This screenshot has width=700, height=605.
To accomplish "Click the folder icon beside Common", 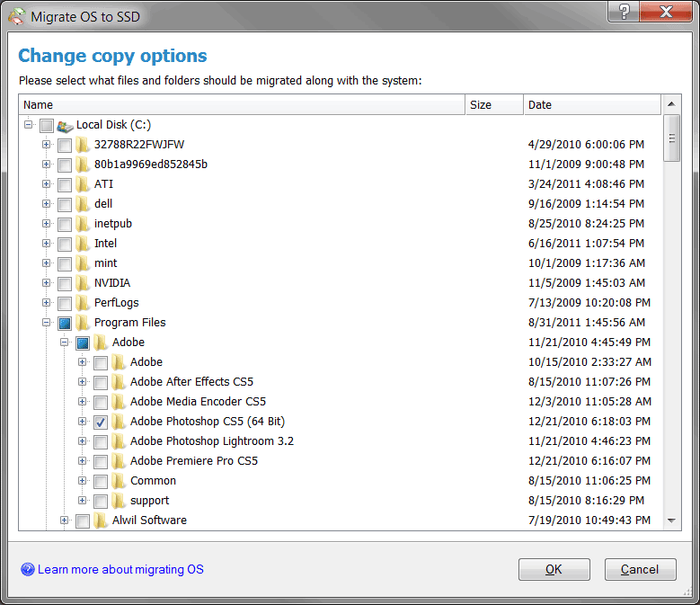I will [x=119, y=481].
